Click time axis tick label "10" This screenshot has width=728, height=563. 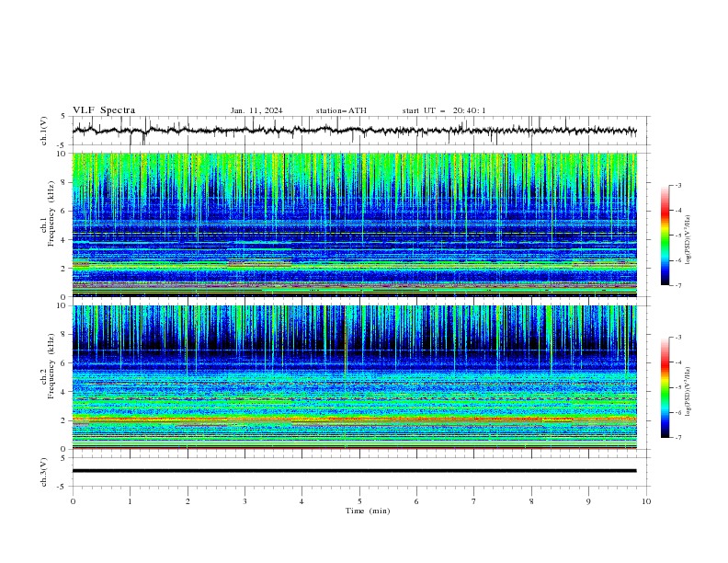tap(646, 501)
